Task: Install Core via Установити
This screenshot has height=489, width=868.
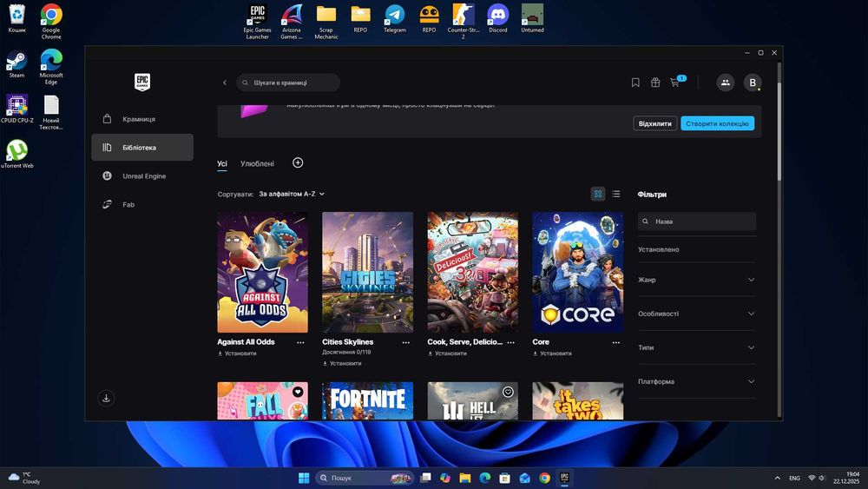Action: [552, 354]
